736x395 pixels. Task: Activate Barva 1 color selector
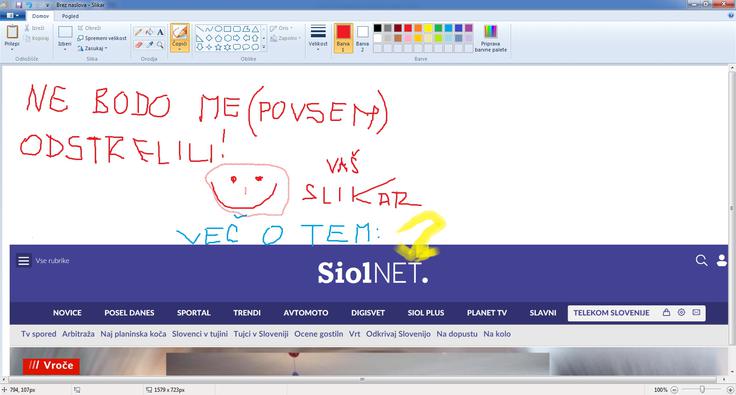point(343,38)
